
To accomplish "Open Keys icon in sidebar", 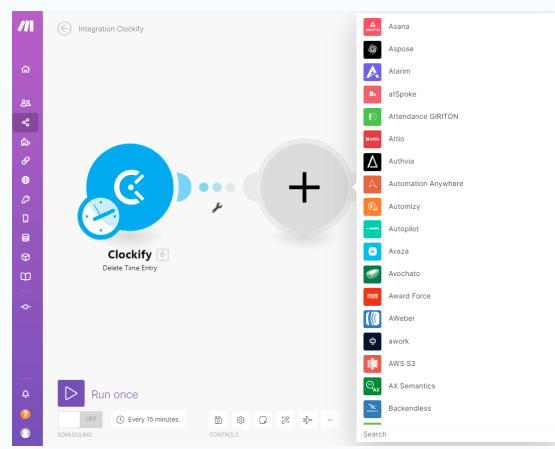I will (25, 199).
